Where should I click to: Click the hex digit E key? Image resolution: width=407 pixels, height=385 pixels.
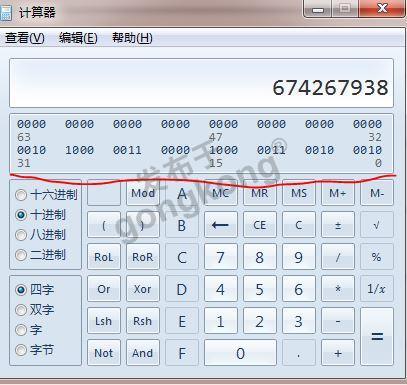coord(182,321)
